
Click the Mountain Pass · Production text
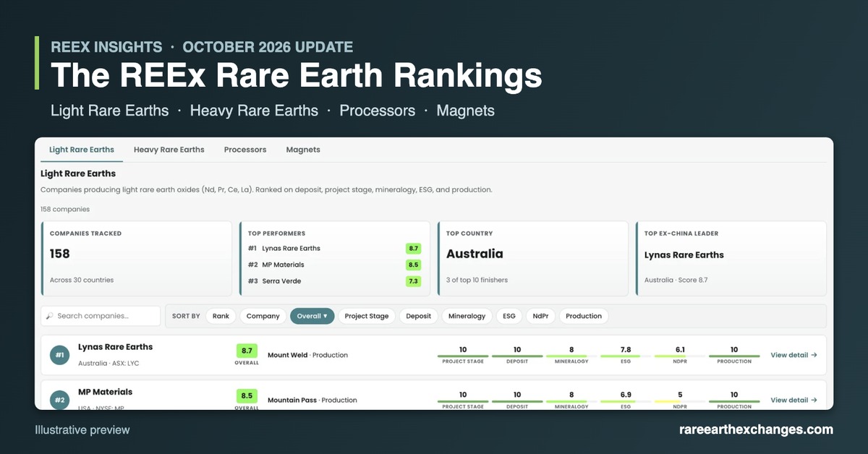pos(312,400)
